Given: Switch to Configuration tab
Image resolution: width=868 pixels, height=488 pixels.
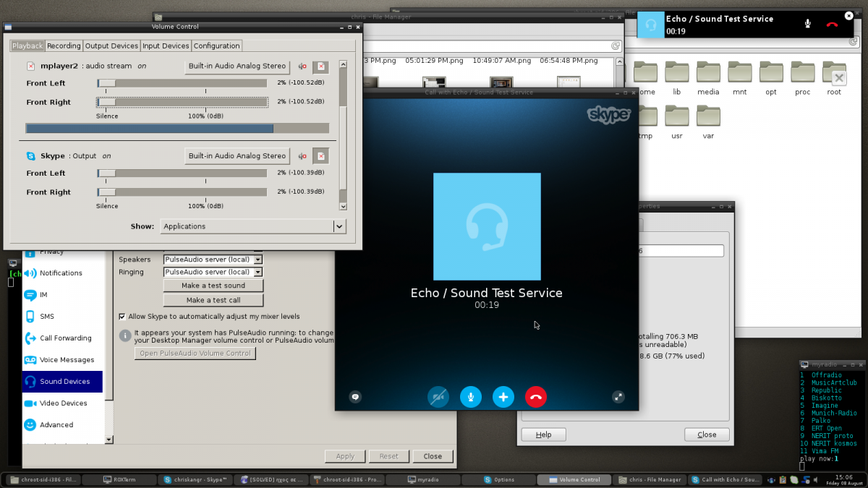Looking at the screenshot, I should point(216,46).
